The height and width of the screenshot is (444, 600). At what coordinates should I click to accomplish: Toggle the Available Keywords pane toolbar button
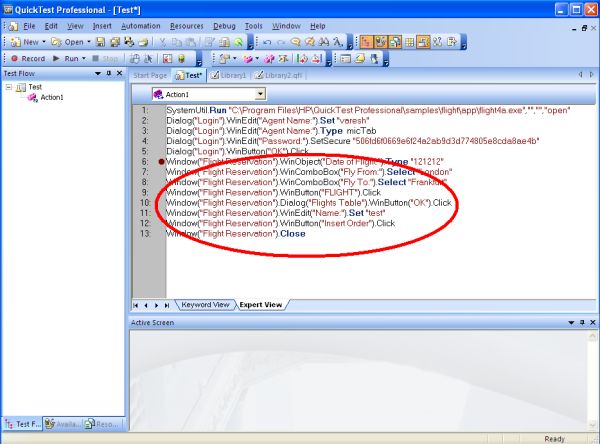(x=381, y=42)
